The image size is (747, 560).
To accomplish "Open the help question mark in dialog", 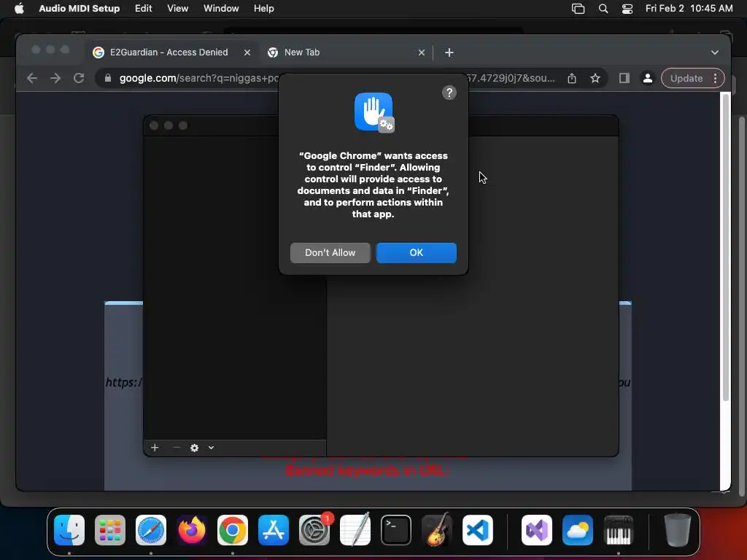I will click(449, 93).
